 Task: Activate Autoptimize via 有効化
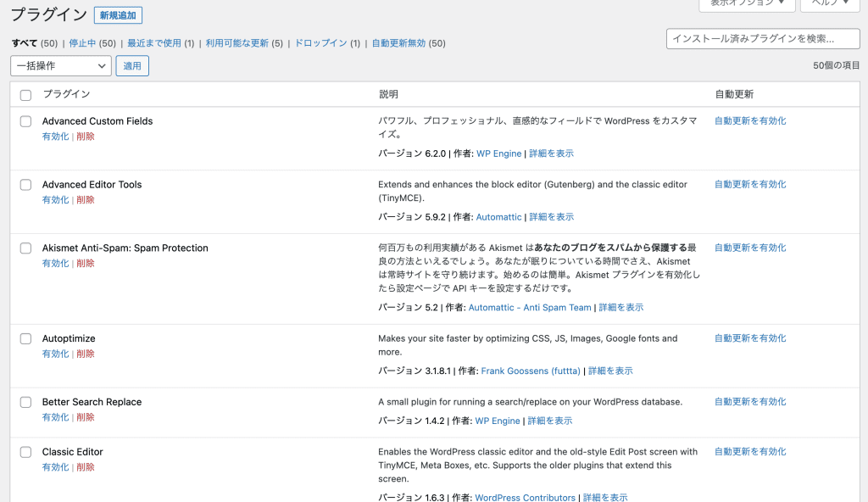(55, 354)
